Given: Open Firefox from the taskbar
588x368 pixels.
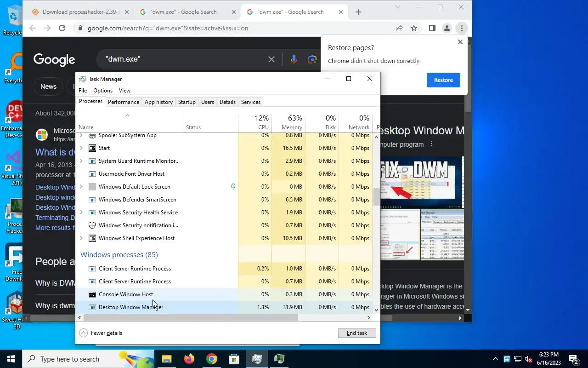Looking at the screenshot, I should (x=189, y=359).
